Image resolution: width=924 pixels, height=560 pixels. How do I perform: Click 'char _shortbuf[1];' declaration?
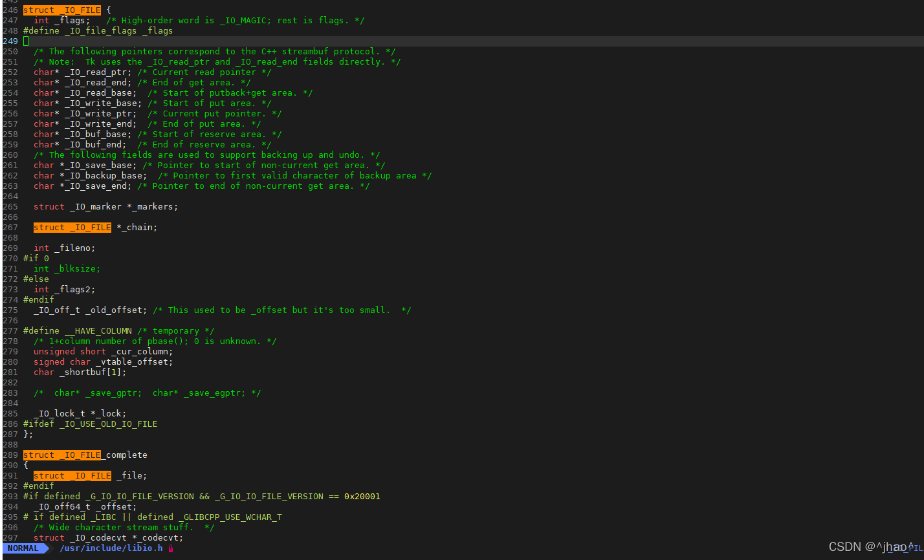[x=80, y=372]
